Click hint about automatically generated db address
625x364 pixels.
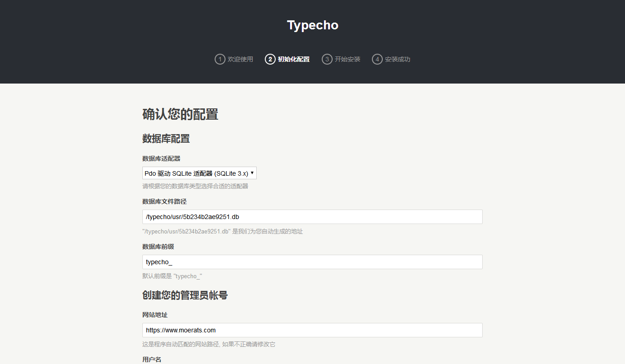(x=222, y=231)
